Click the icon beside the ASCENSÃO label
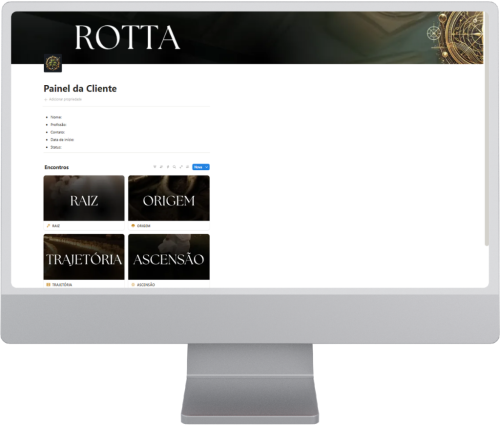The width and height of the screenshot is (500, 425). 133,285
